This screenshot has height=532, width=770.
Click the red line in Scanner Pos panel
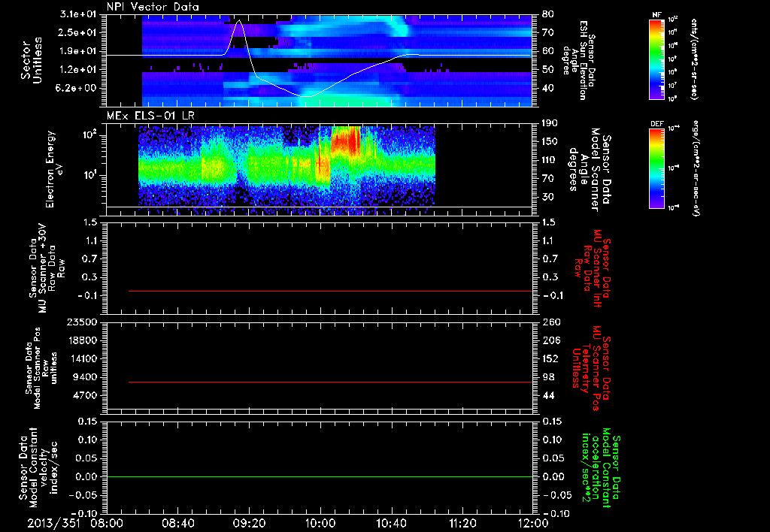331,382
